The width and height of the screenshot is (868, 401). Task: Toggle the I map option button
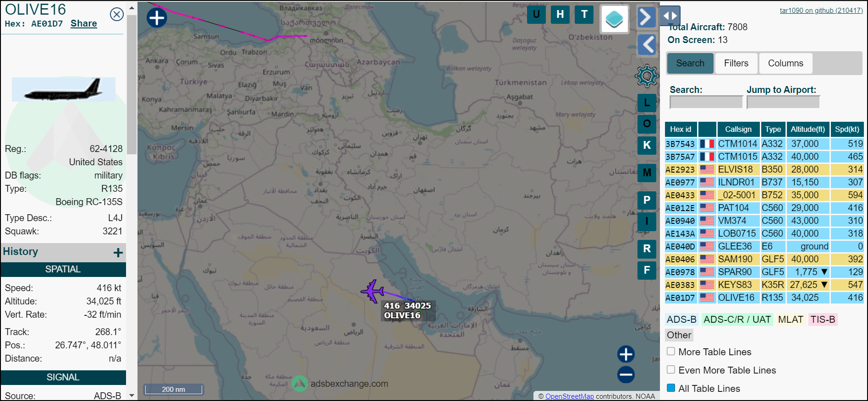pos(647,222)
